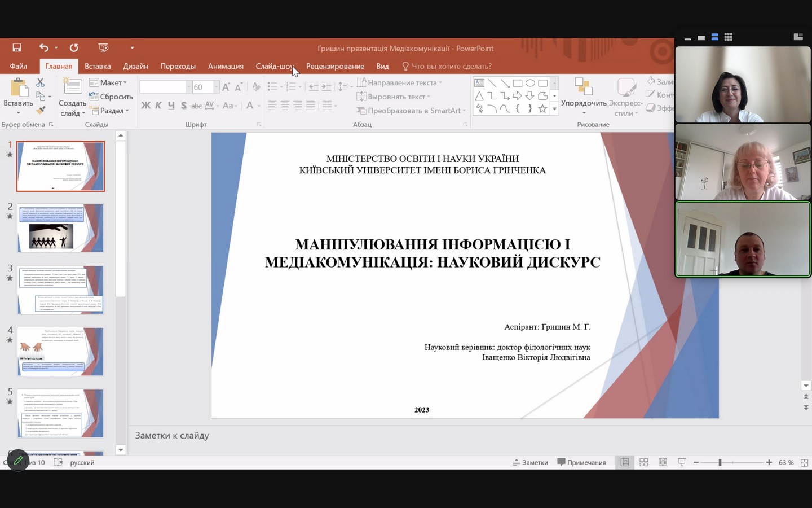Select slide 3 thumbnail in panel

tap(60, 290)
